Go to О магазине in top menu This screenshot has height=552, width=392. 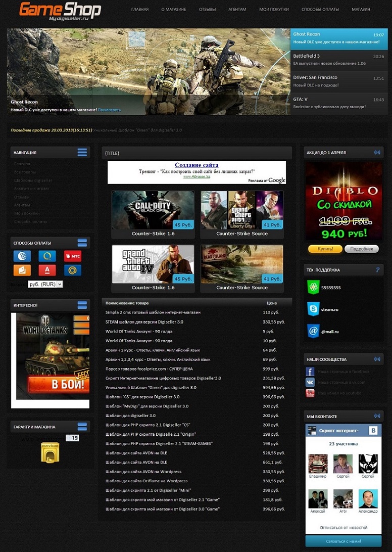(173, 9)
